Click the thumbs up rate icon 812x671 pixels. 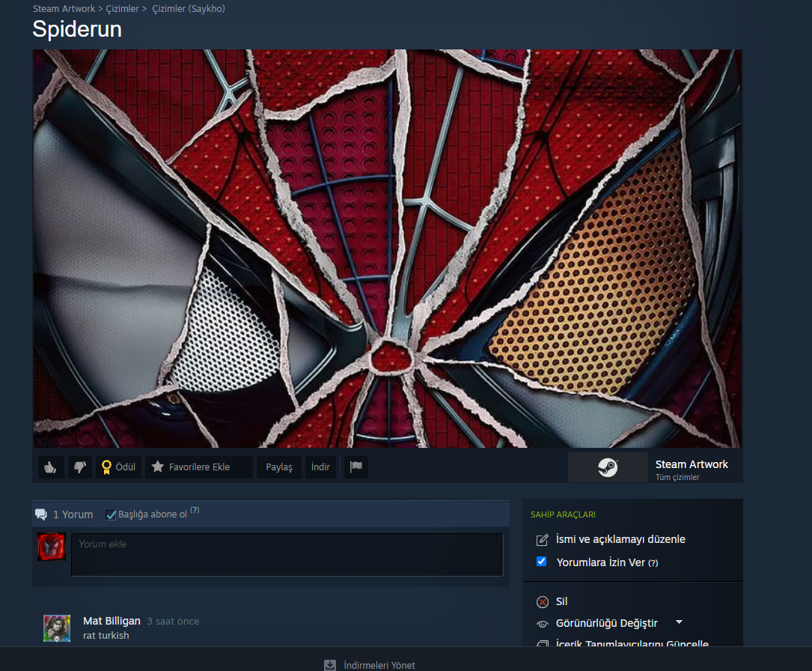click(x=51, y=467)
